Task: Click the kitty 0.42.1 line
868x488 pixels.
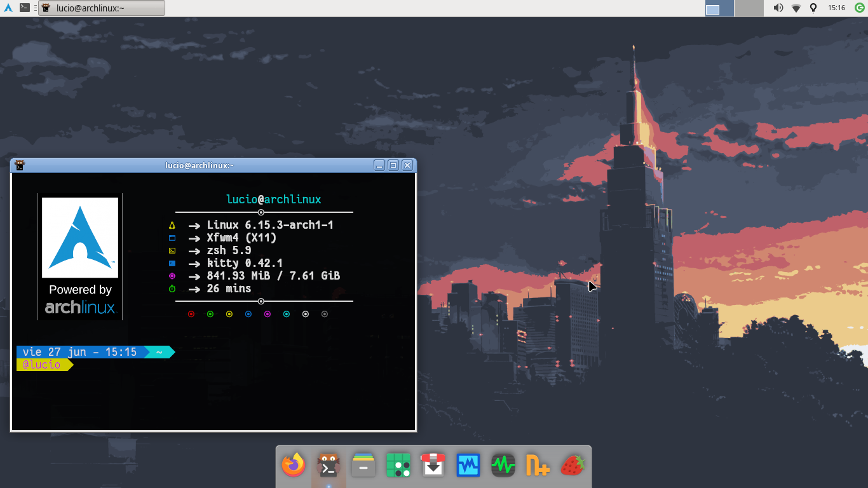Action: [x=245, y=263]
